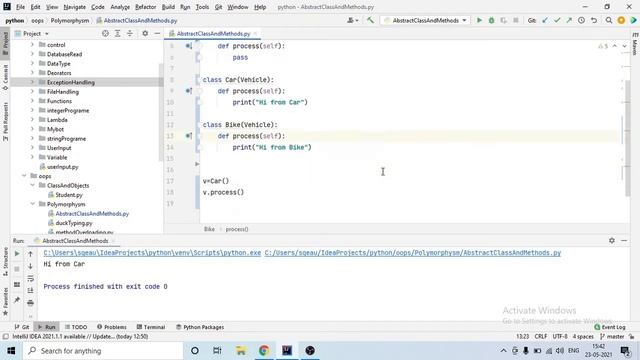Collapse the ClassAndObjects folder
The width and height of the screenshot is (640, 360).
32,185
